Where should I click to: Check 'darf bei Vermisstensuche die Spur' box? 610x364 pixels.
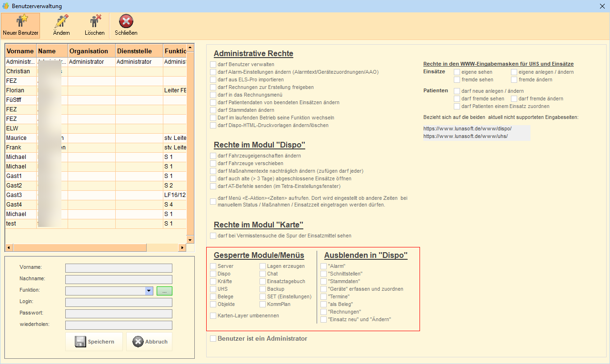[x=213, y=236]
